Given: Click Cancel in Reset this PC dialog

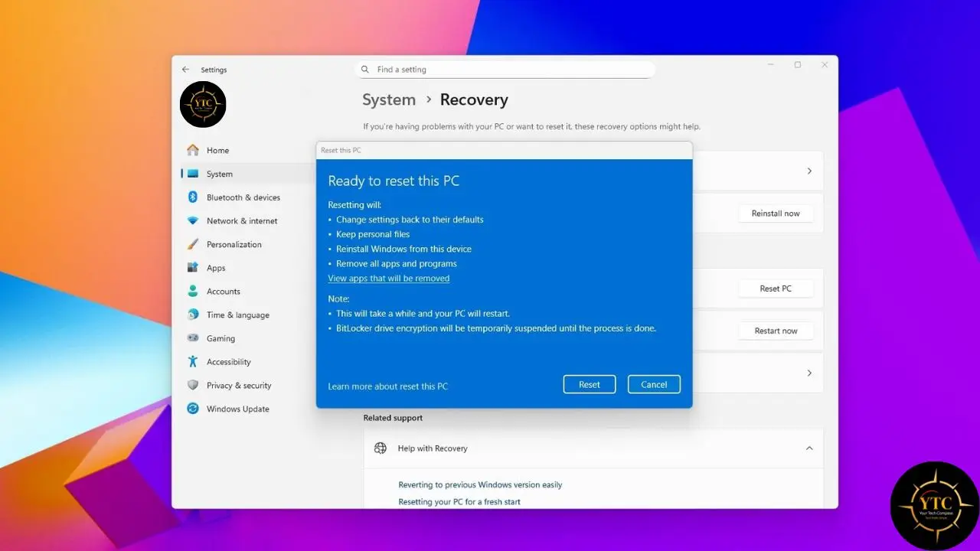Looking at the screenshot, I should (654, 384).
